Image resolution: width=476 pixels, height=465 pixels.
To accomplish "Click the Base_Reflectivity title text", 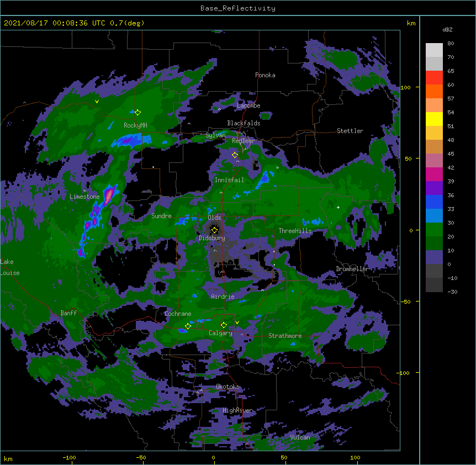I will coord(238,8).
